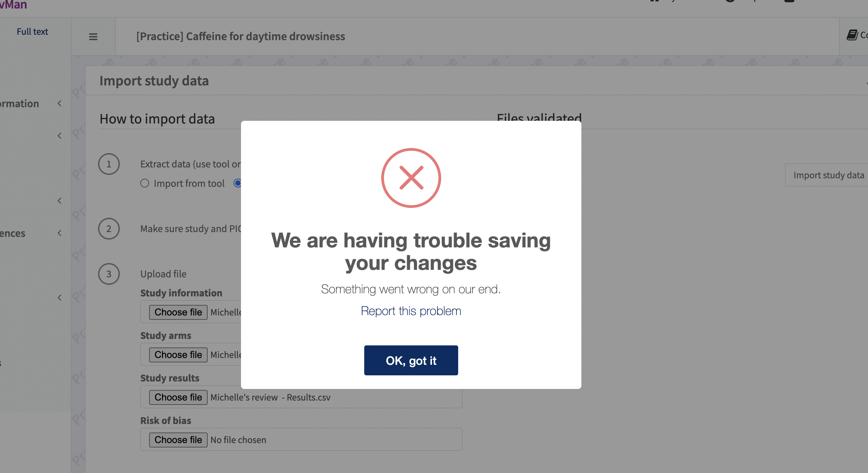868x473 pixels.
Task: Choose file for Study results
Action: [178, 397]
